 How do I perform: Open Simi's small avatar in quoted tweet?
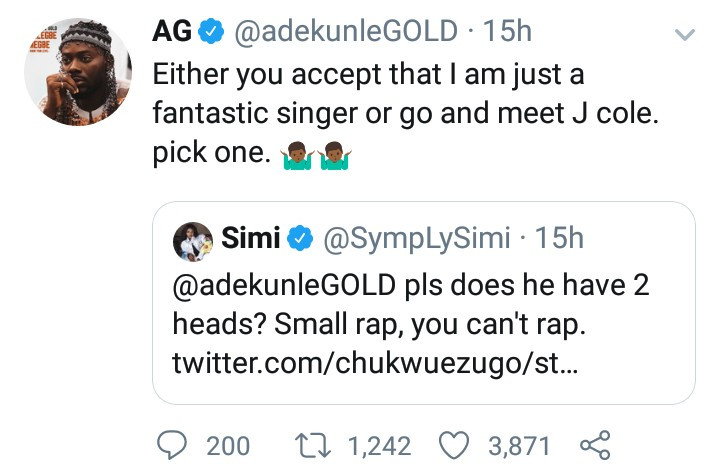tap(194, 241)
